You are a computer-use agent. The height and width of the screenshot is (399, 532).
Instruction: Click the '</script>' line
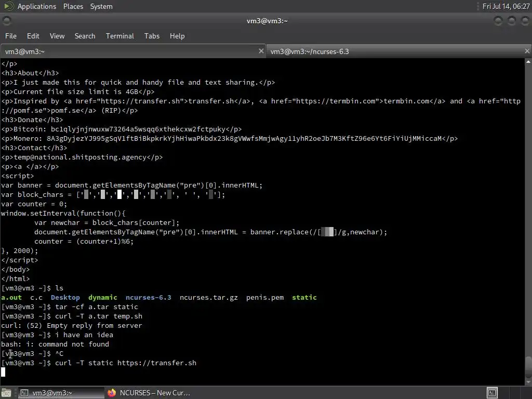tap(20, 260)
